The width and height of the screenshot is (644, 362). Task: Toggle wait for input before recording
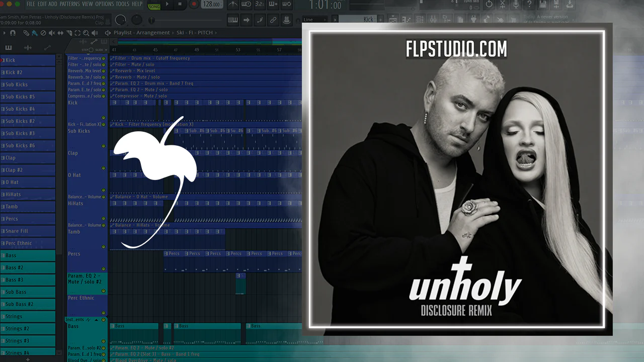click(247, 5)
